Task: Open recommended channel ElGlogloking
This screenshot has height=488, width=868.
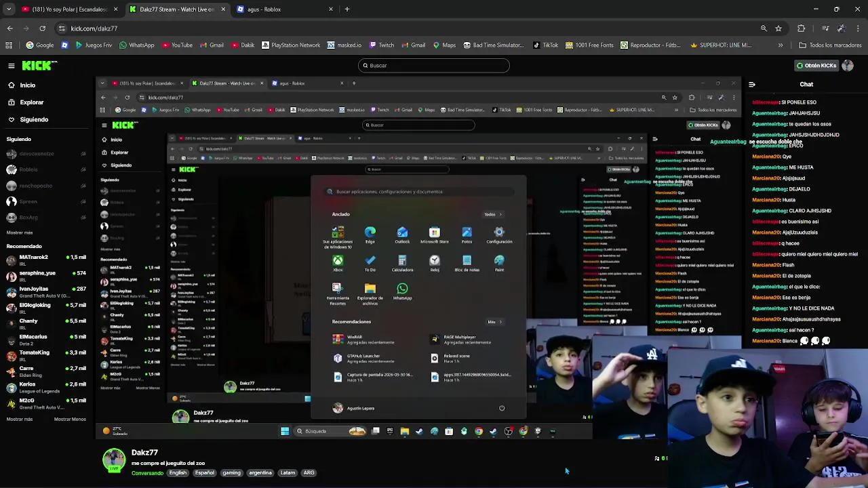Action: click(x=45, y=308)
